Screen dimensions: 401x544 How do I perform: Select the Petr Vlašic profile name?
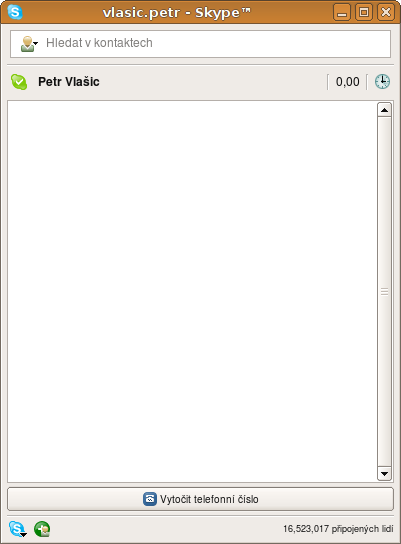(69, 82)
